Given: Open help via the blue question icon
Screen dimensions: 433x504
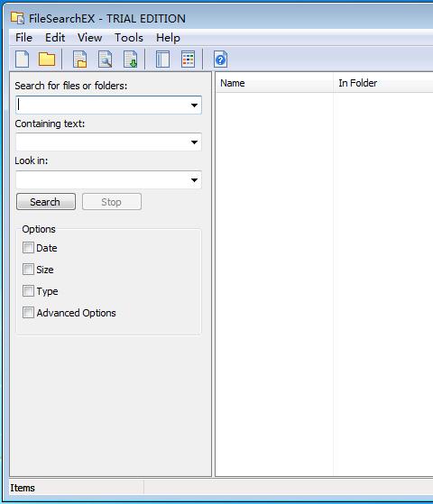Looking at the screenshot, I should [220, 60].
